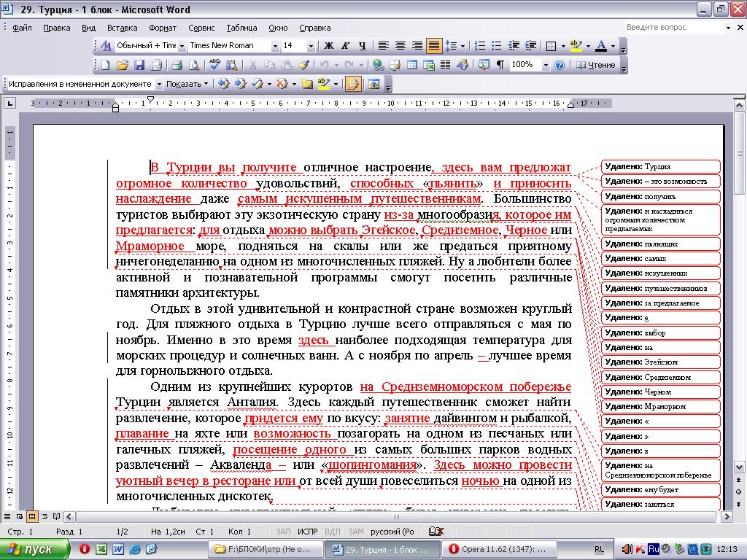The height and width of the screenshot is (560, 747).
Task: Insert an Excel worksheet
Action: (429, 65)
